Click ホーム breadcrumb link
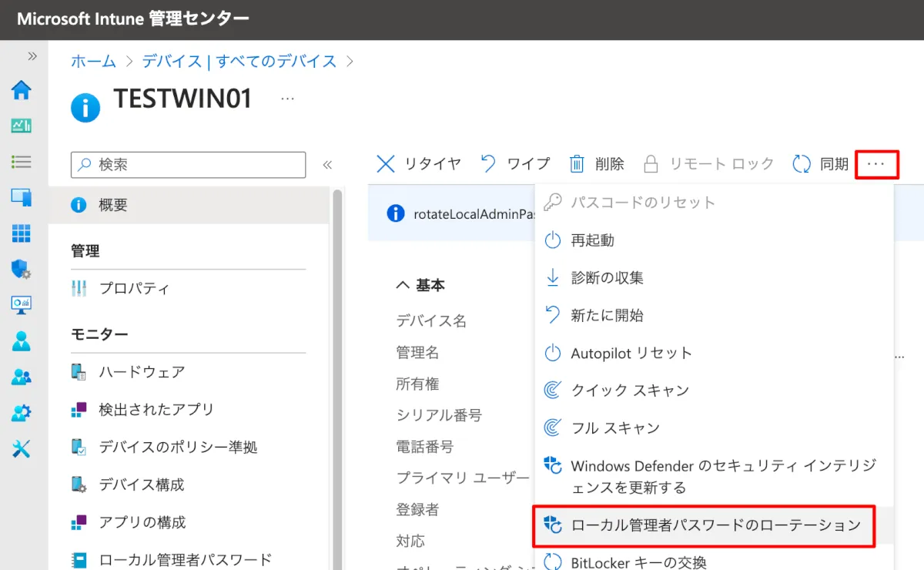This screenshot has height=570, width=924. (93, 62)
